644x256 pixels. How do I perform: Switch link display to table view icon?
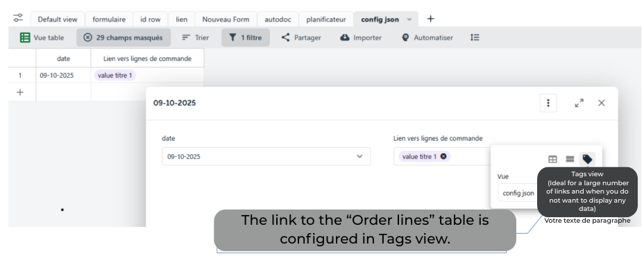(x=553, y=159)
